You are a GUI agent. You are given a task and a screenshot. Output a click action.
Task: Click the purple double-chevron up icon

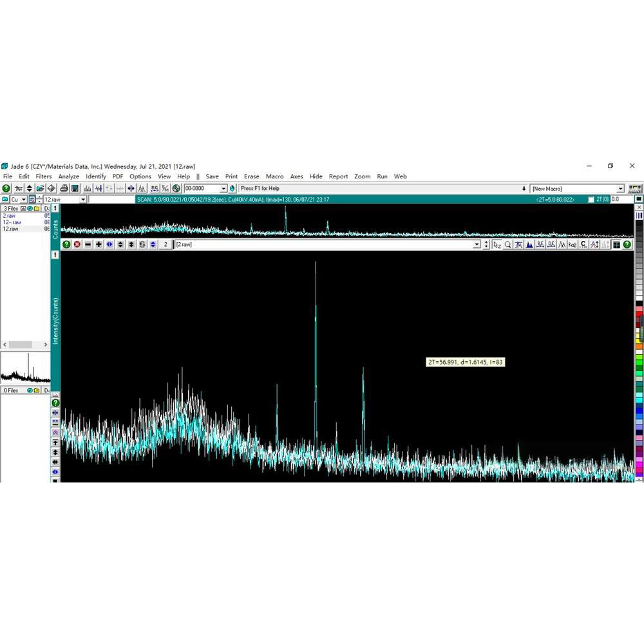[x=55, y=433]
